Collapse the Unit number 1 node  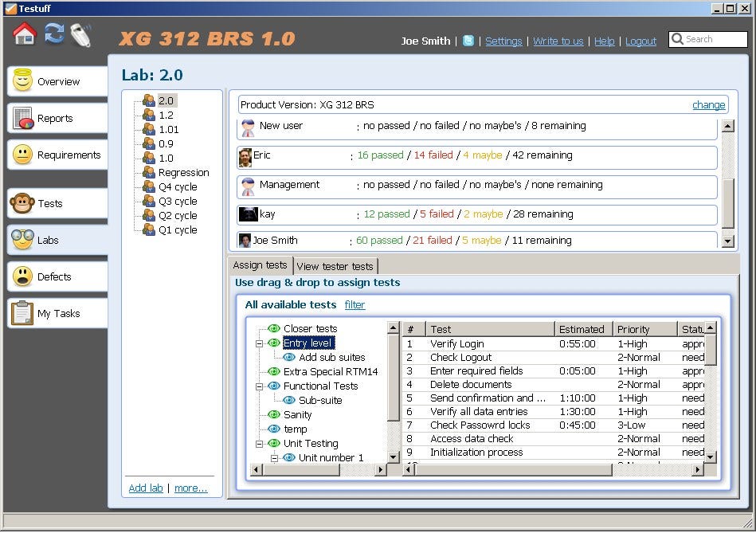pos(274,458)
